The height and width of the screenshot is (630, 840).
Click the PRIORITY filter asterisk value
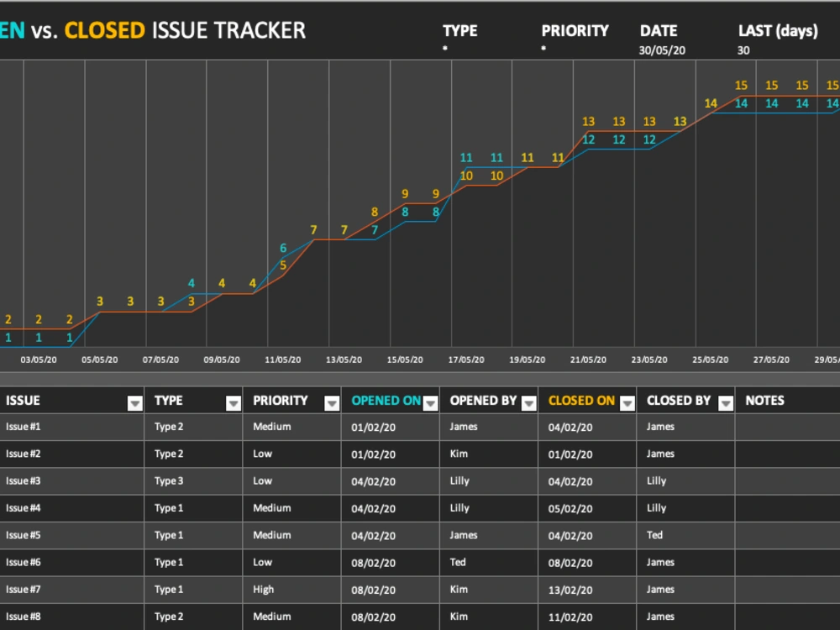pyautogui.click(x=543, y=48)
